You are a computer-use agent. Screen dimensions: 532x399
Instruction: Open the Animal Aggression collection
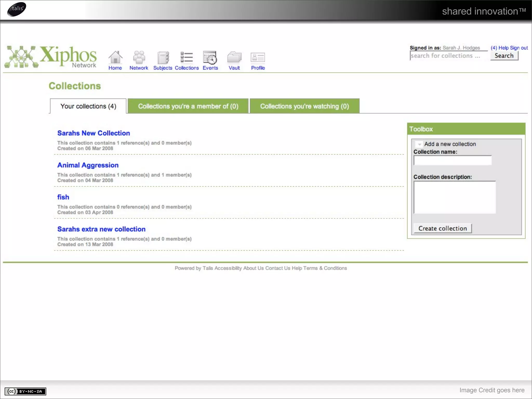[88, 165]
